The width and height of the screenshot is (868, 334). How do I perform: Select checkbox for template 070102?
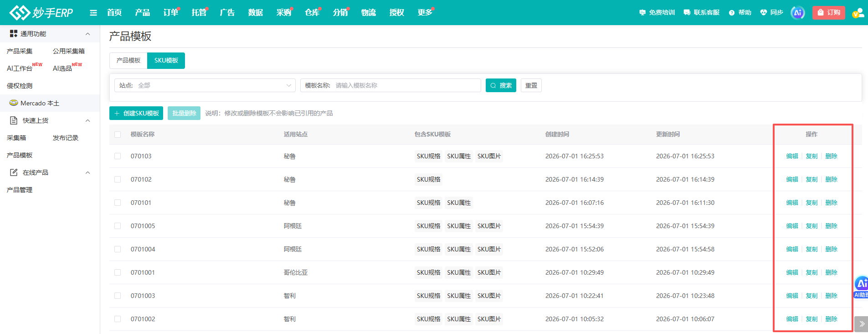(118, 179)
